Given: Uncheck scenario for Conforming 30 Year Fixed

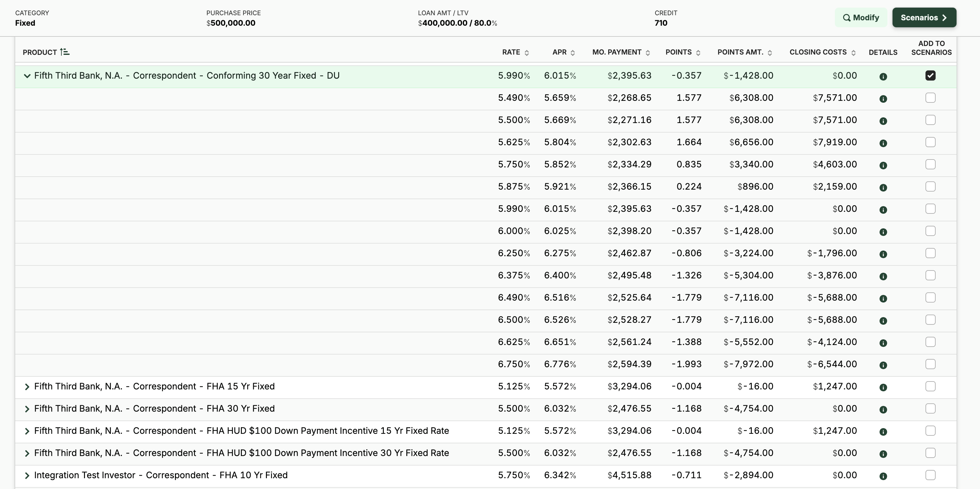Looking at the screenshot, I should click(x=930, y=75).
